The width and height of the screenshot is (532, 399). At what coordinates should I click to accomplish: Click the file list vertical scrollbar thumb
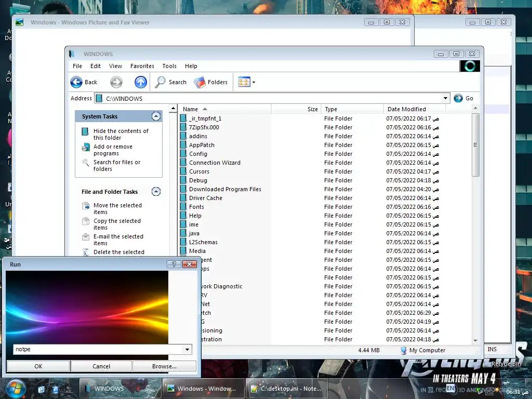click(x=475, y=145)
